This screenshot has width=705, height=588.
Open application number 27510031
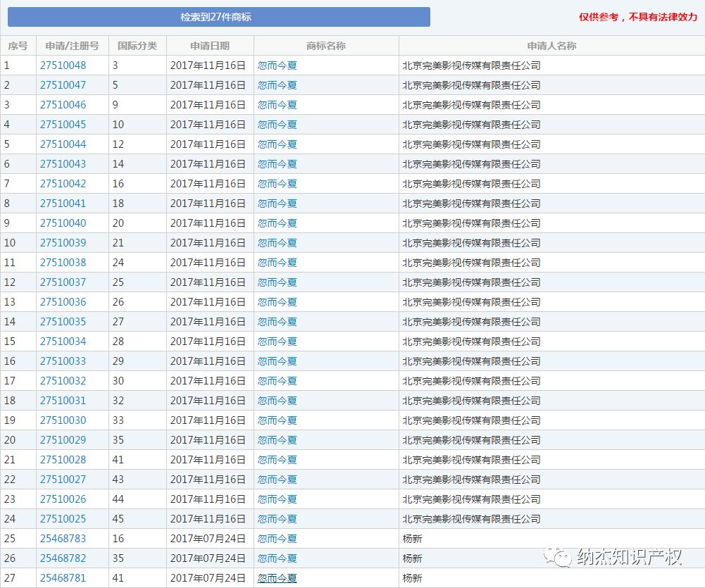pyautogui.click(x=63, y=401)
